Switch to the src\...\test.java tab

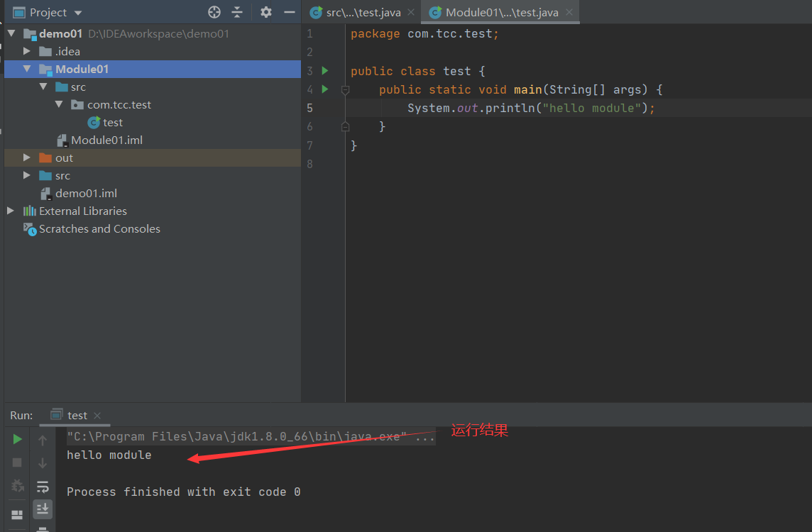pyautogui.click(x=363, y=13)
